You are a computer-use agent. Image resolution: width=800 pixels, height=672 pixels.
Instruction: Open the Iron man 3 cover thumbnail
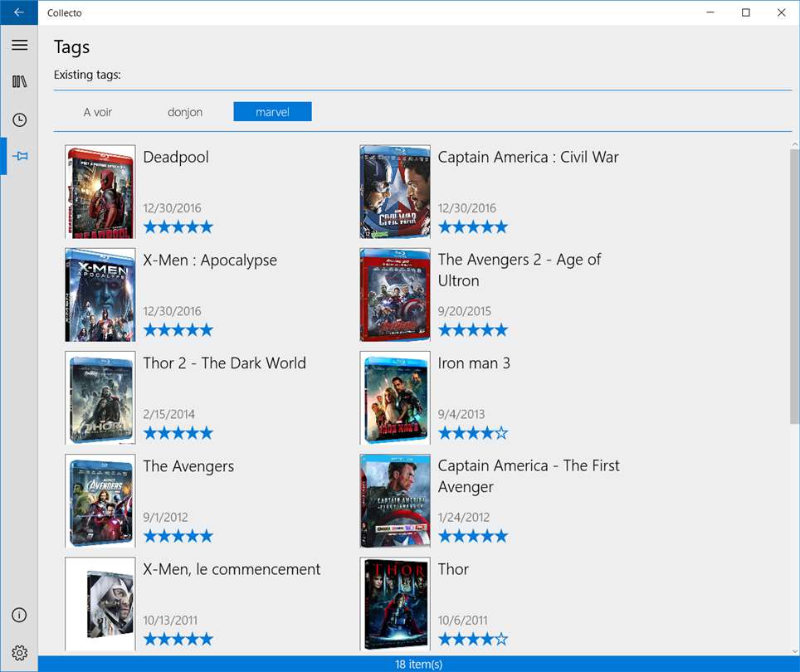coord(395,397)
